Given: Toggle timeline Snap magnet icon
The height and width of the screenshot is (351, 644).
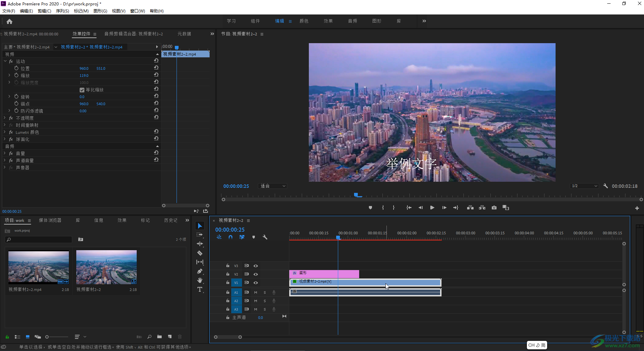Looking at the screenshot, I should coord(231,237).
